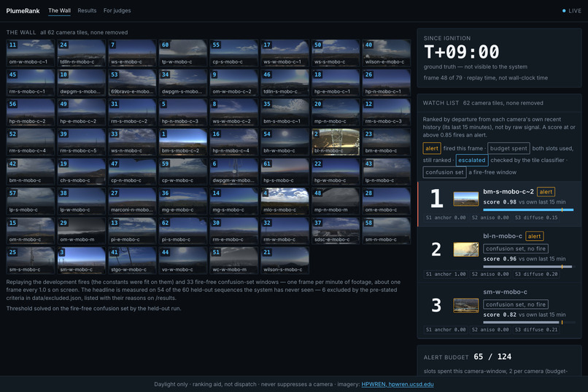Select highlighted tile 2 bl-n-mobo-c
Image resolution: width=588 pixels, height=392 pixels.
336,142
